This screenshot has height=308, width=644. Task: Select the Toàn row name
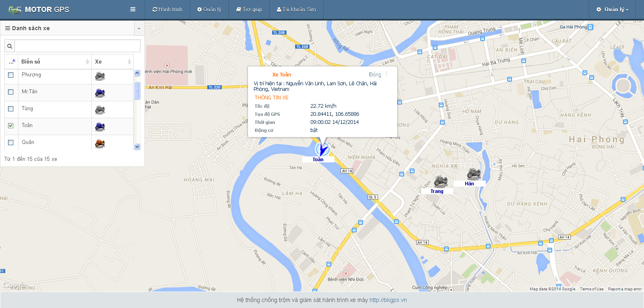pos(27,125)
